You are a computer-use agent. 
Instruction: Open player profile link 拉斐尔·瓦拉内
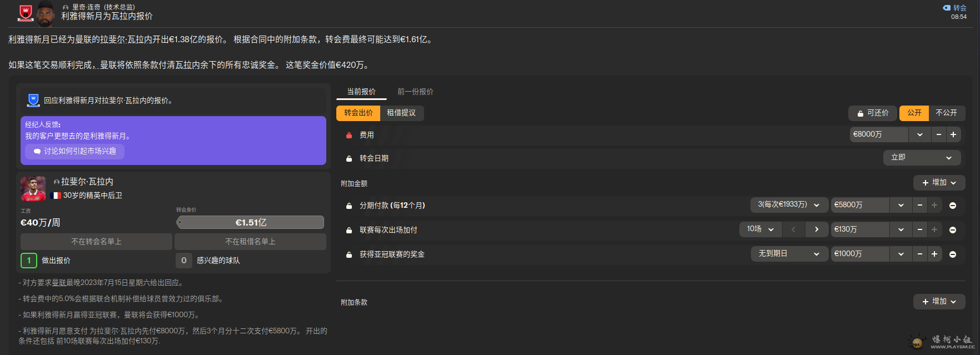(x=87, y=182)
